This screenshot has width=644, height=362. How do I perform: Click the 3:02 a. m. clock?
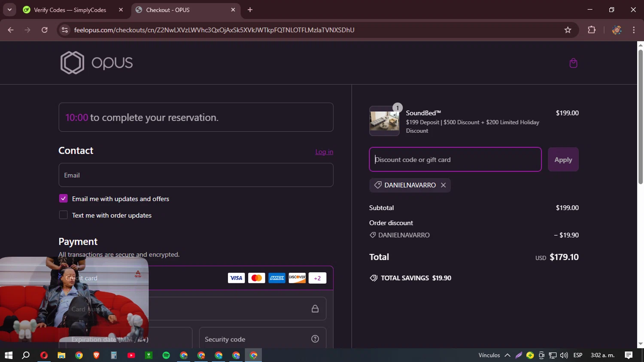(x=603, y=355)
